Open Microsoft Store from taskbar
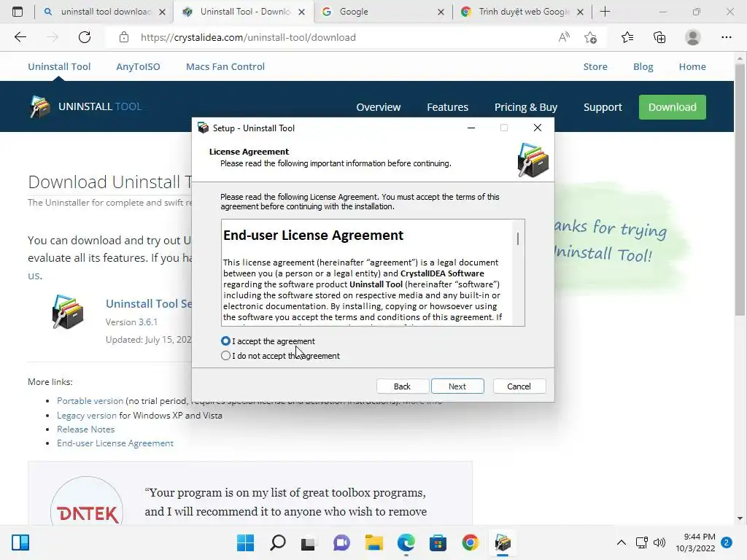This screenshot has width=747, height=560. click(x=438, y=542)
